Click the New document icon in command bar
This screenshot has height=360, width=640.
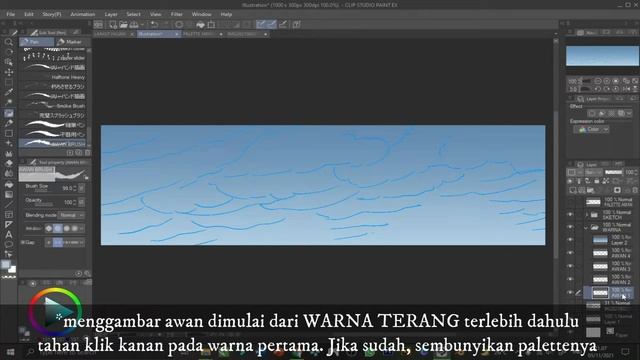click(x=113, y=25)
